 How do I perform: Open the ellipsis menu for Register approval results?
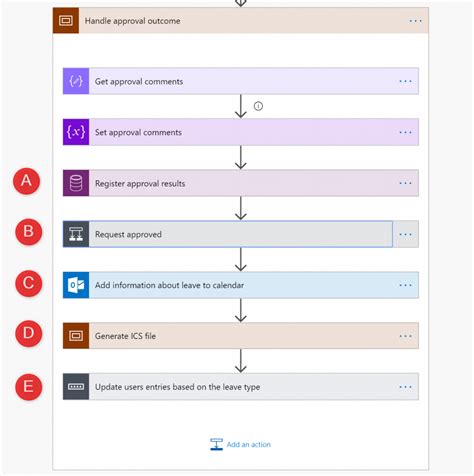405,183
